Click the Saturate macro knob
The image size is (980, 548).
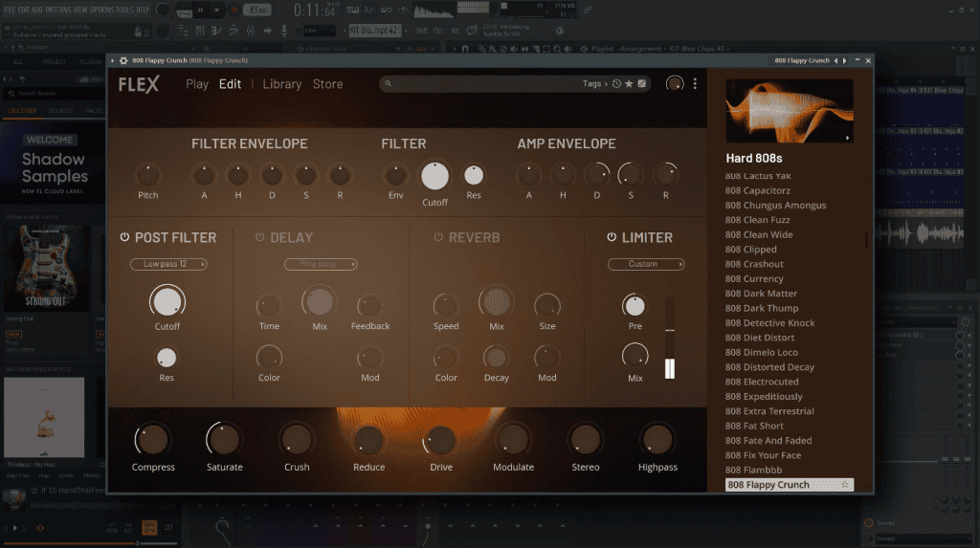tap(224, 440)
